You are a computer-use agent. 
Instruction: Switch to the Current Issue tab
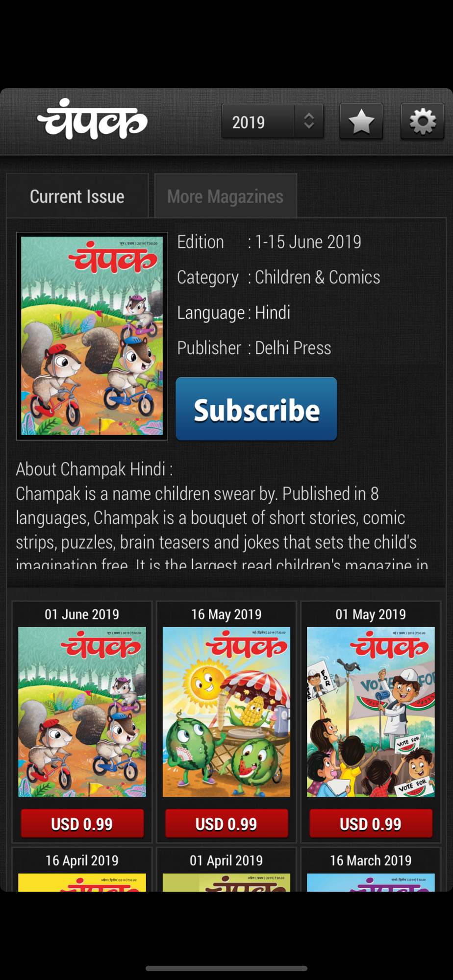(77, 196)
